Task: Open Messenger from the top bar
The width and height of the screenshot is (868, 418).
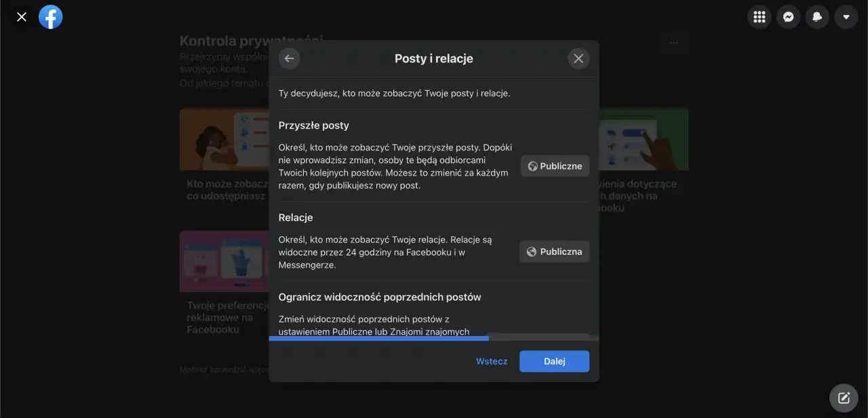Action: [788, 16]
